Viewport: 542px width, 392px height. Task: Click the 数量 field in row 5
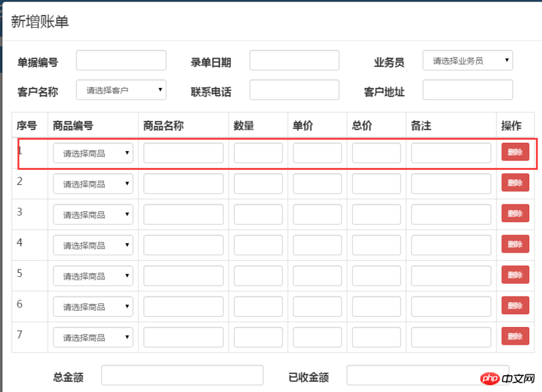point(258,276)
